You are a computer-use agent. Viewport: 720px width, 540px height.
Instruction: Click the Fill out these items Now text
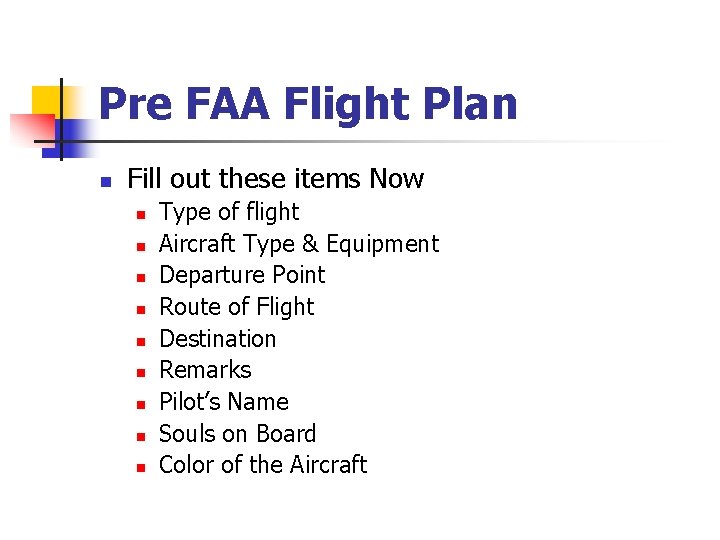275,179
